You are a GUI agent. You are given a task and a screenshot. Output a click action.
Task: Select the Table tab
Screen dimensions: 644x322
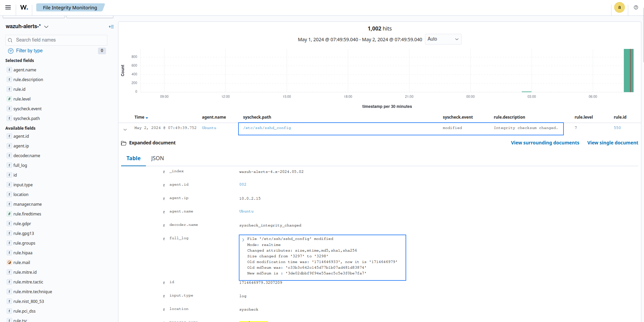[133, 158]
